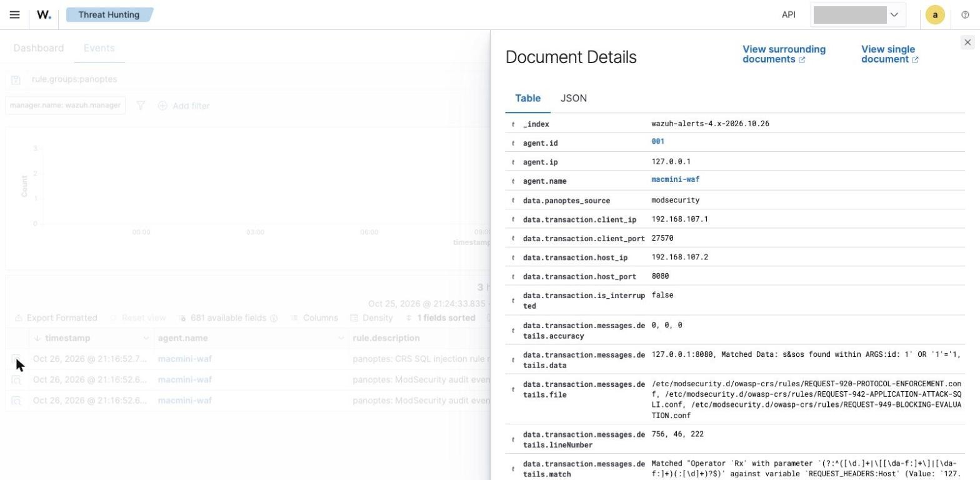
Task: Select the 756, 46, 222 line number value
Action: click(x=677, y=434)
